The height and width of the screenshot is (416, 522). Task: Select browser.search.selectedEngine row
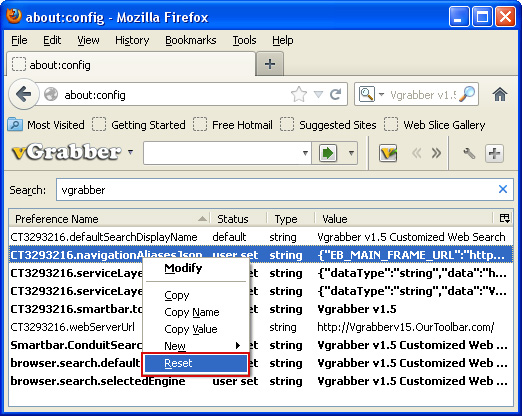[x=261, y=381]
